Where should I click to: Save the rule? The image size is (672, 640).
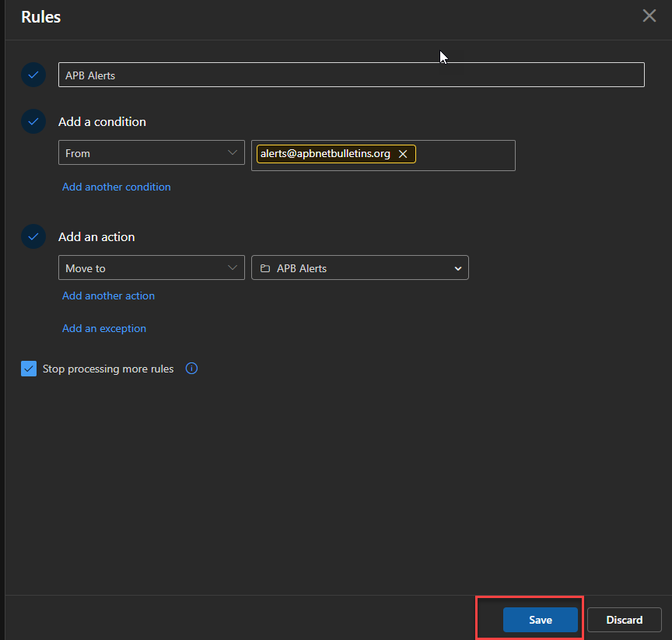tap(541, 620)
